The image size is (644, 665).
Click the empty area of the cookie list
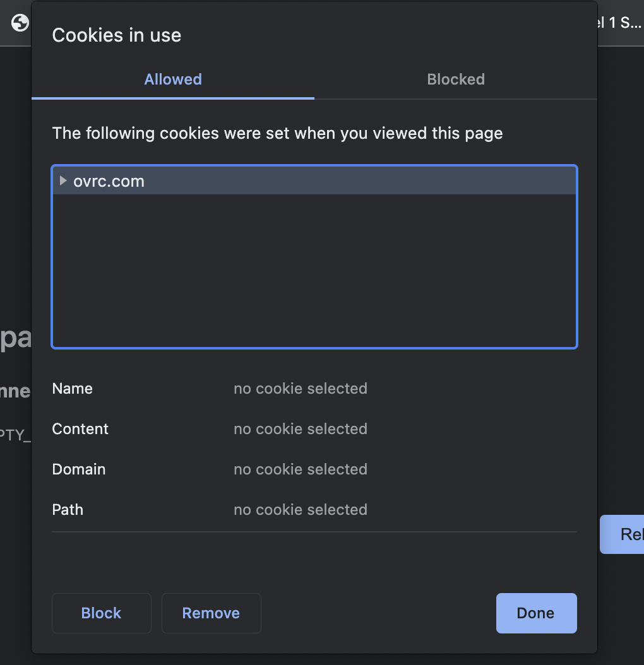(x=314, y=271)
